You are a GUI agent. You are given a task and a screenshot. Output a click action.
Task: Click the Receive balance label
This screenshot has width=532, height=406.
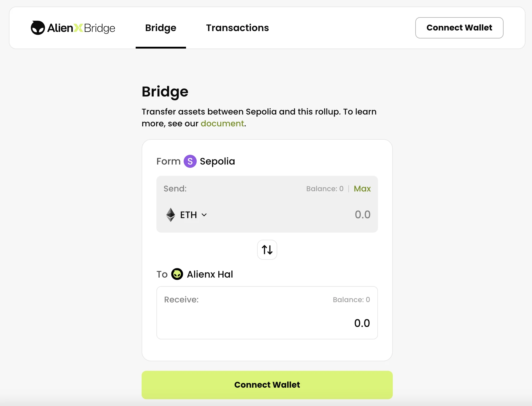(x=351, y=300)
